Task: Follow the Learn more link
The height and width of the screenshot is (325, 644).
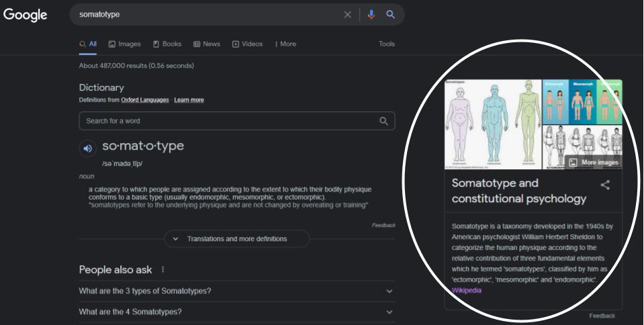Action: (189, 100)
